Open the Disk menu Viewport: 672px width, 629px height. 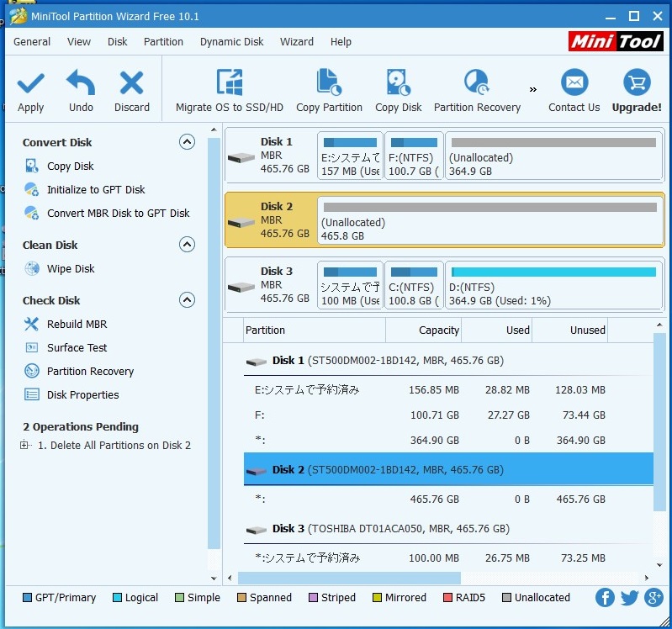[118, 41]
